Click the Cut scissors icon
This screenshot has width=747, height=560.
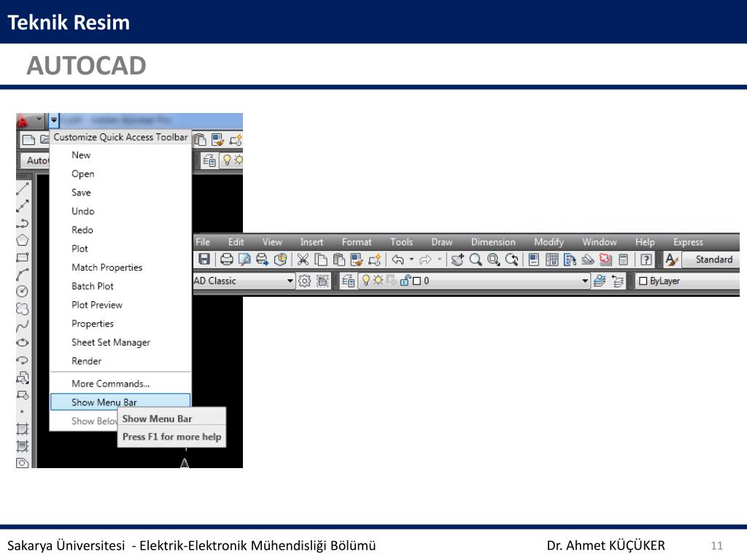pyautogui.click(x=303, y=259)
